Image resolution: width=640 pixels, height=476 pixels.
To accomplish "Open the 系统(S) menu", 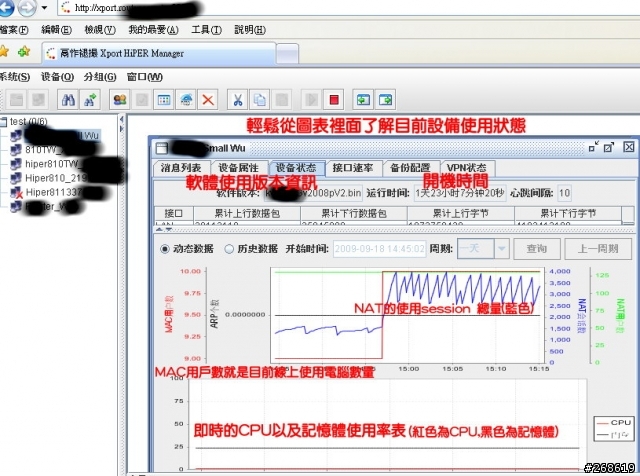I will [x=15, y=77].
